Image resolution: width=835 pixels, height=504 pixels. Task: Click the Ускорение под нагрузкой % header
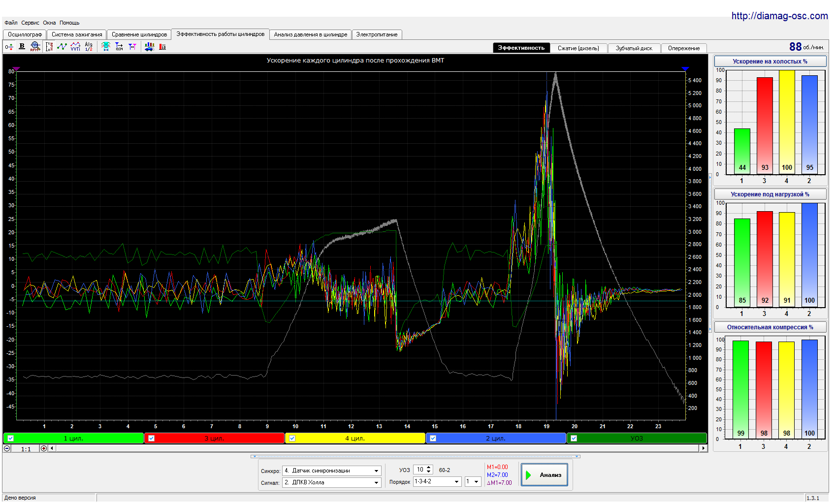(770, 194)
